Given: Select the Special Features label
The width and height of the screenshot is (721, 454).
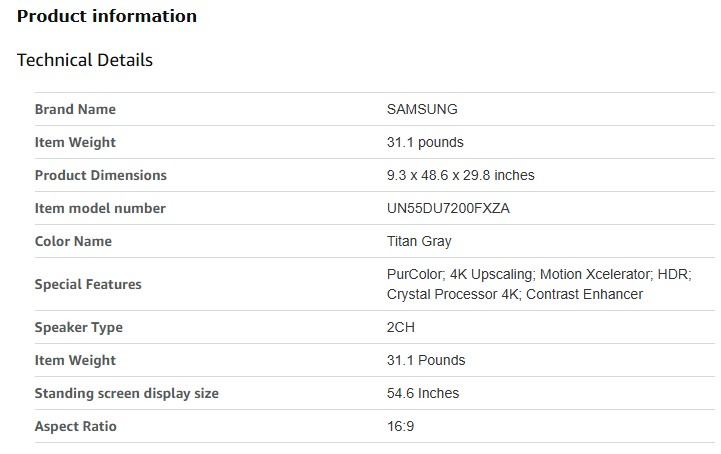Looking at the screenshot, I should coord(88,284).
